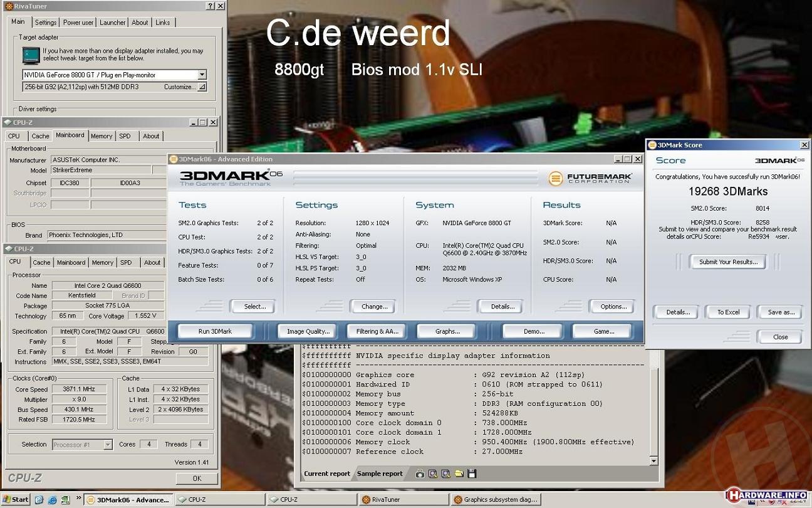Click Change... under Settings in 3DMark06

click(374, 306)
